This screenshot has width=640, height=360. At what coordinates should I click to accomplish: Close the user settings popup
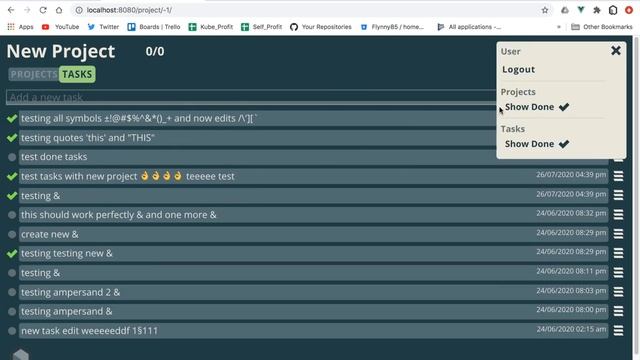(616, 51)
